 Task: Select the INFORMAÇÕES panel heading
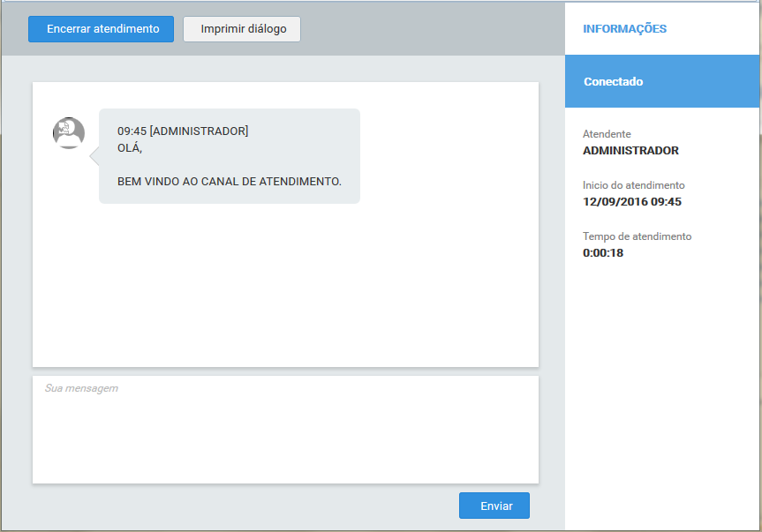point(624,29)
